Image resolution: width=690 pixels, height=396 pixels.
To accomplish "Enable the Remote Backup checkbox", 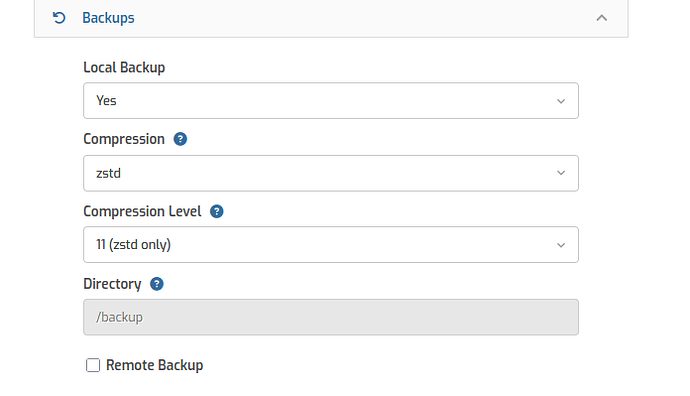I will (93, 365).
